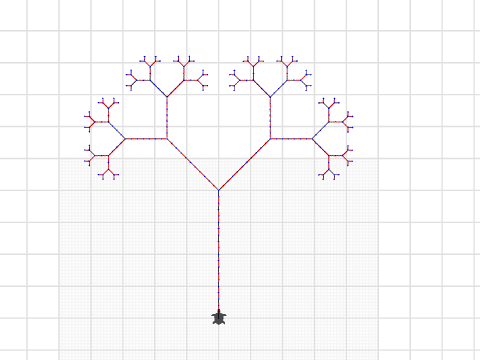The height and width of the screenshot is (360, 480).
Task: Click the turtle sprite at the tree base
Action: [219, 317]
